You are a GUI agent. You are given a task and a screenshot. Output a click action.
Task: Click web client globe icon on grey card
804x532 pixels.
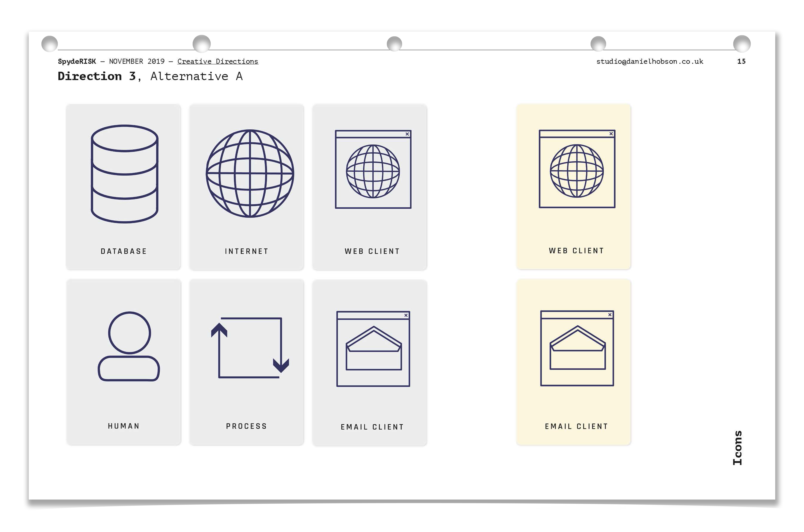pos(373,171)
